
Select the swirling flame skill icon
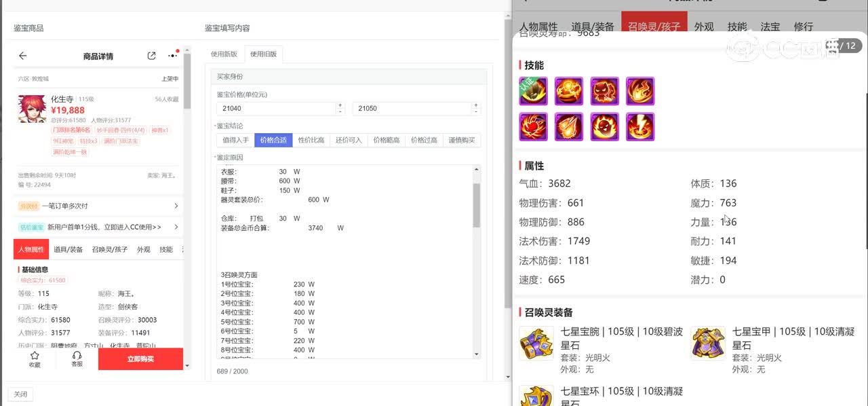click(640, 91)
